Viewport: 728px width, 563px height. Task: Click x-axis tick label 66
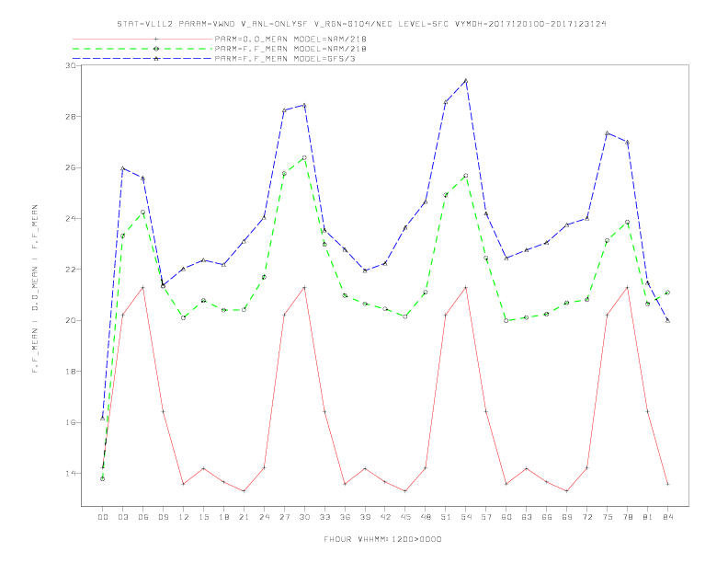tap(547, 517)
